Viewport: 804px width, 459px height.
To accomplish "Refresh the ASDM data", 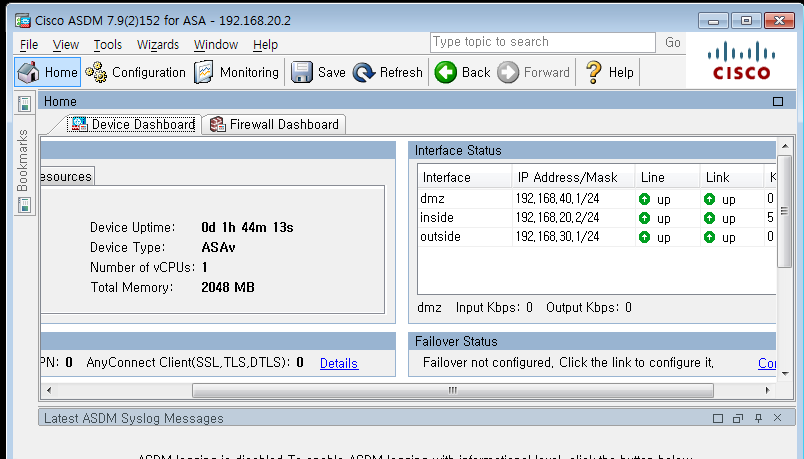I will click(388, 72).
